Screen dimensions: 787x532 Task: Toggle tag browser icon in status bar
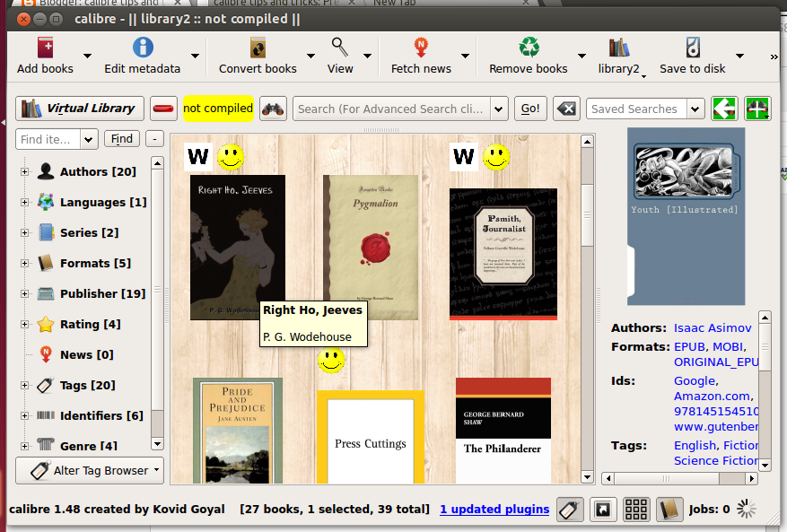tap(570, 510)
